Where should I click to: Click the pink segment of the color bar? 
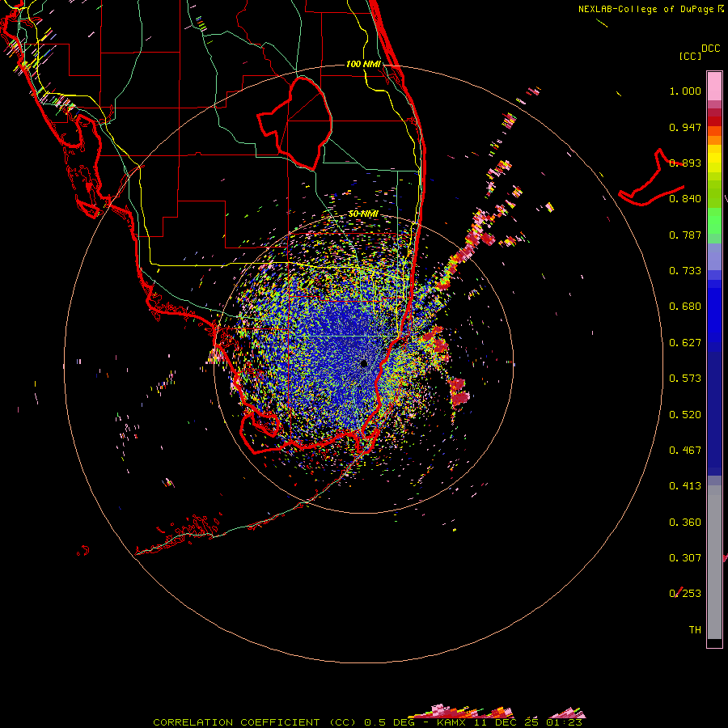click(x=714, y=86)
